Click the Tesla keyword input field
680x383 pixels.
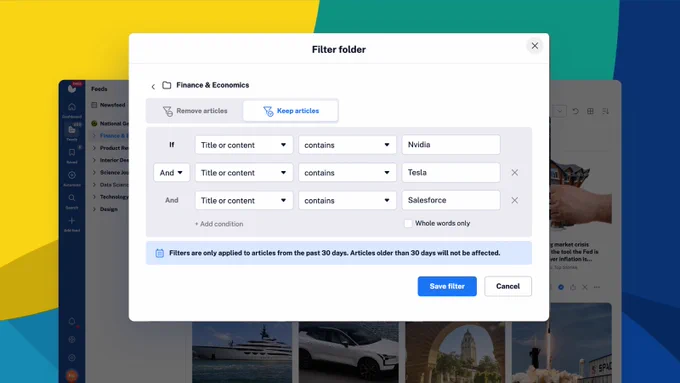pos(451,172)
